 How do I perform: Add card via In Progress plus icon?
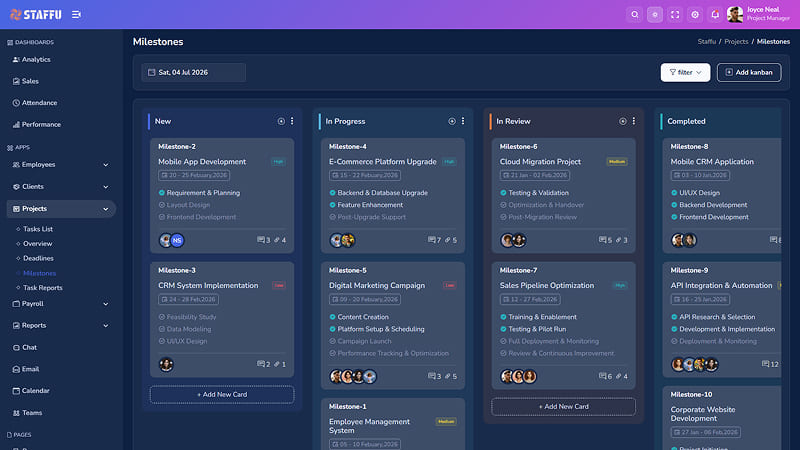(452, 121)
